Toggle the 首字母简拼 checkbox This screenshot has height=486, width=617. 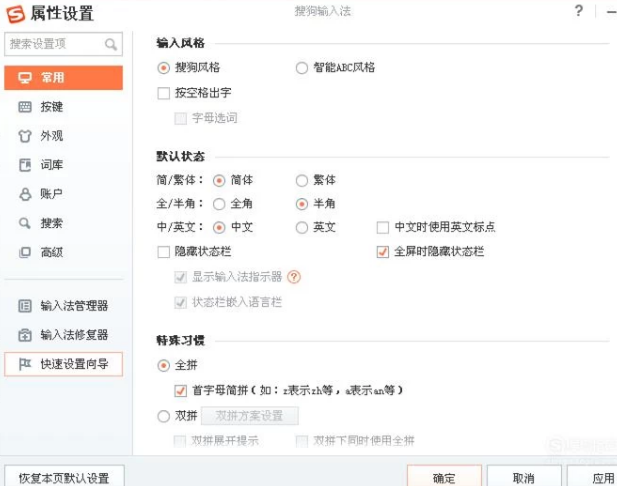click(181, 390)
